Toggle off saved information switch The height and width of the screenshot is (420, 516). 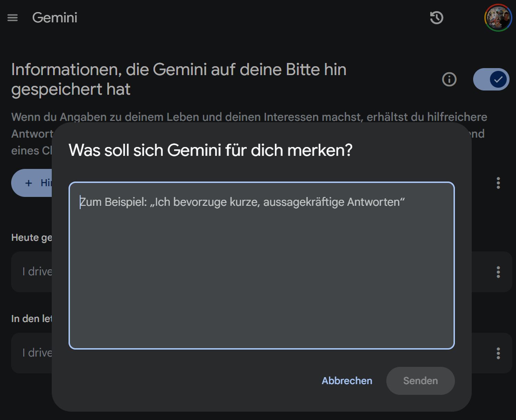click(491, 79)
